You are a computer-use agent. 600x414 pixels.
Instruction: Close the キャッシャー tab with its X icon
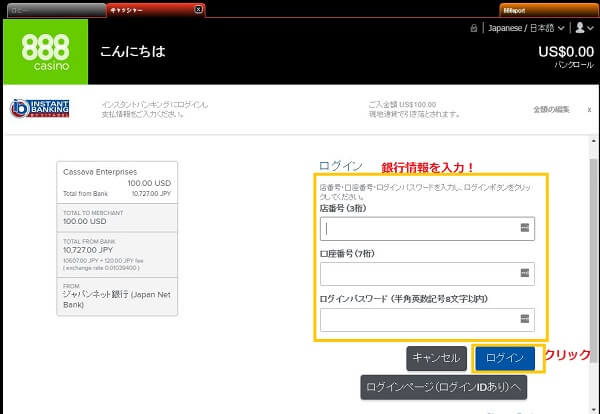pos(197,9)
